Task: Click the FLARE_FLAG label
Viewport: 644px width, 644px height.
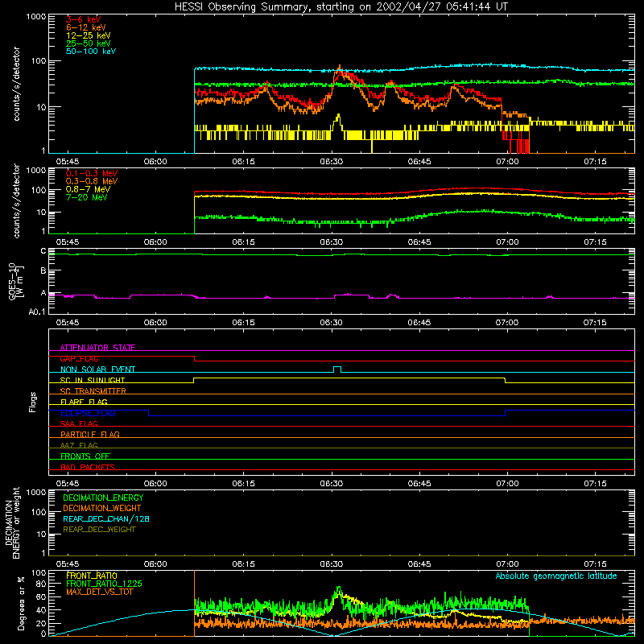Action: click(x=84, y=402)
